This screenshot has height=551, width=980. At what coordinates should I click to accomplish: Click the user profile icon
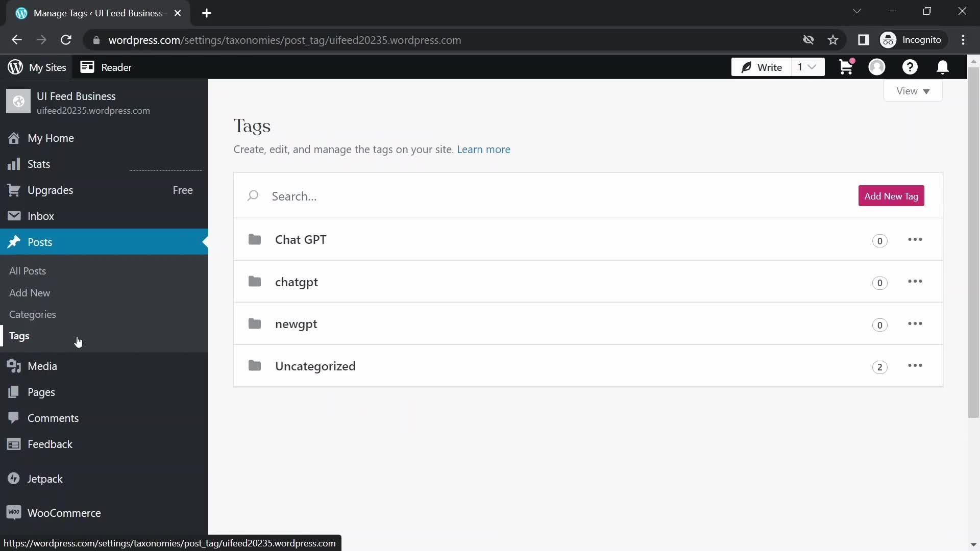tap(877, 67)
